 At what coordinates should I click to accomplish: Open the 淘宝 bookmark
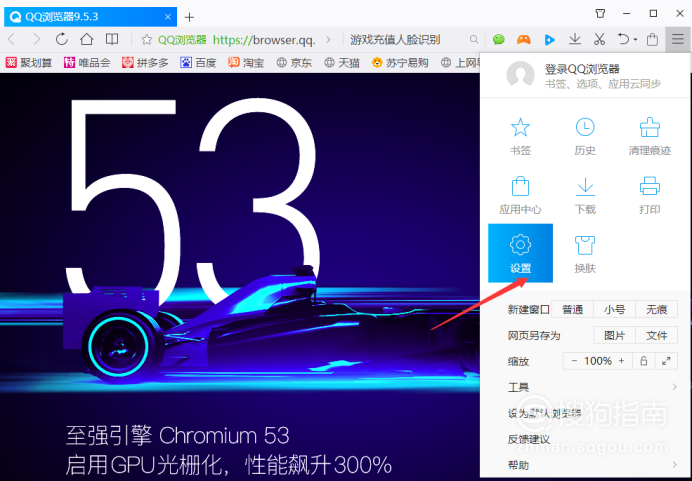coord(246,63)
